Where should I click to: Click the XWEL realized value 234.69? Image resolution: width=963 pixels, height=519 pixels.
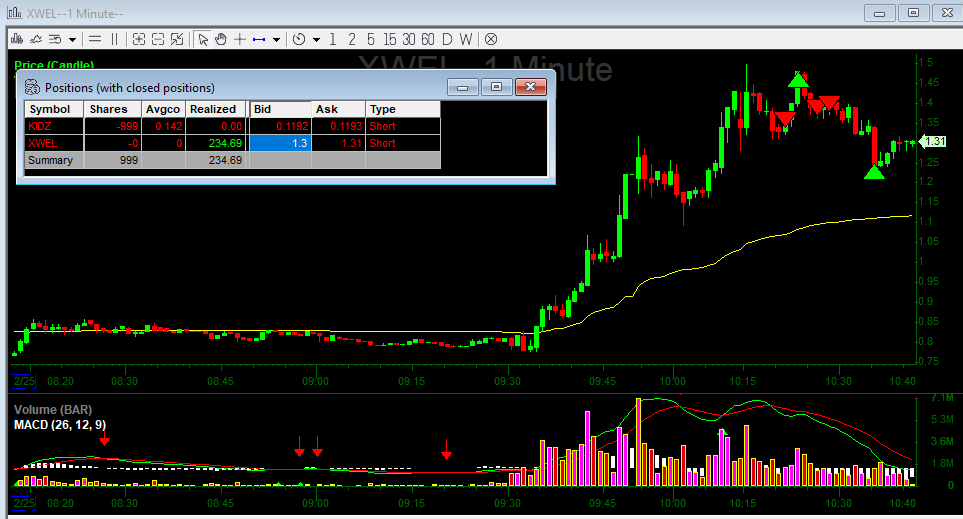[216, 143]
